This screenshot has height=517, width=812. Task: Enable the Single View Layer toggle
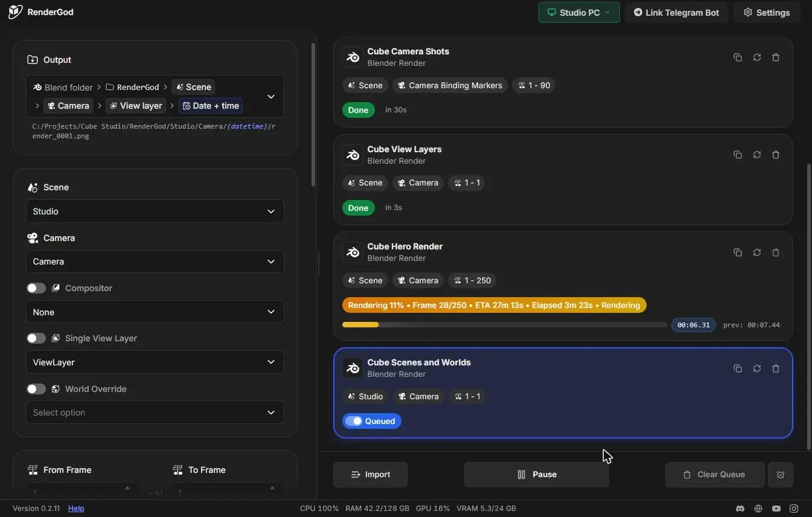click(36, 338)
